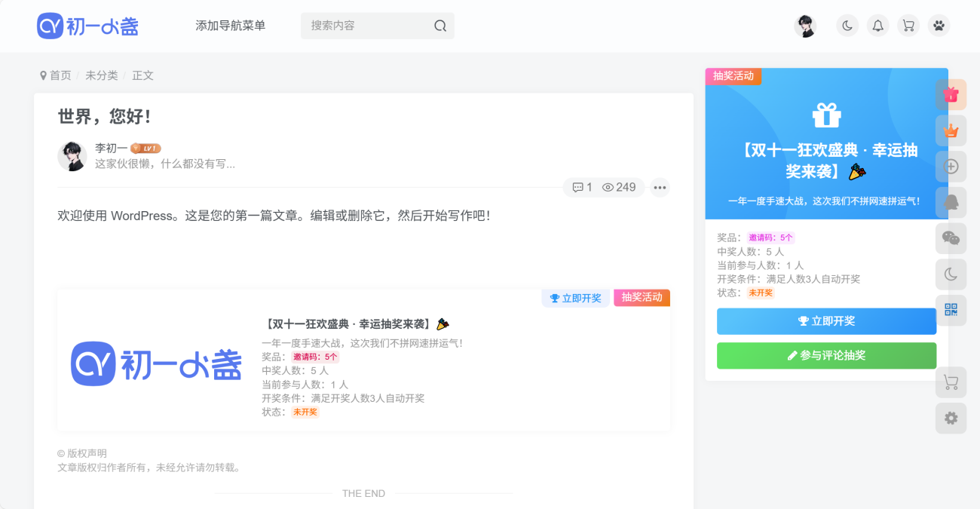Click the 立即开奖 button in lottery card
Viewport: 980px width, 509px height.
pos(826,320)
